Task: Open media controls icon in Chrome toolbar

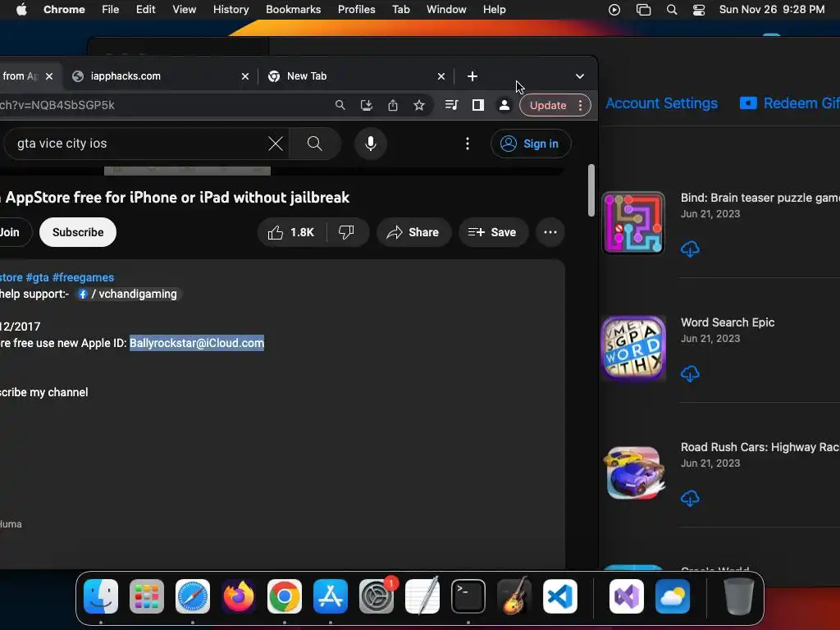Action: click(x=452, y=105)
